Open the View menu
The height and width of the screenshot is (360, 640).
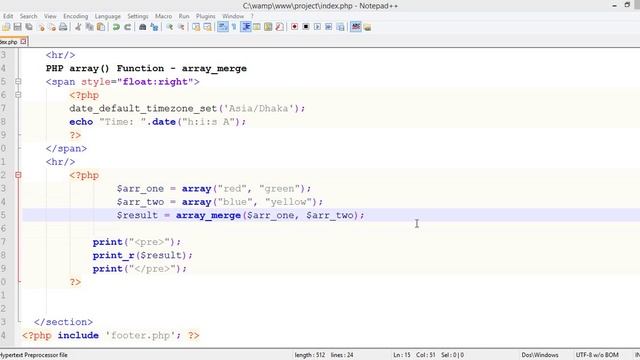coord(50,16)
